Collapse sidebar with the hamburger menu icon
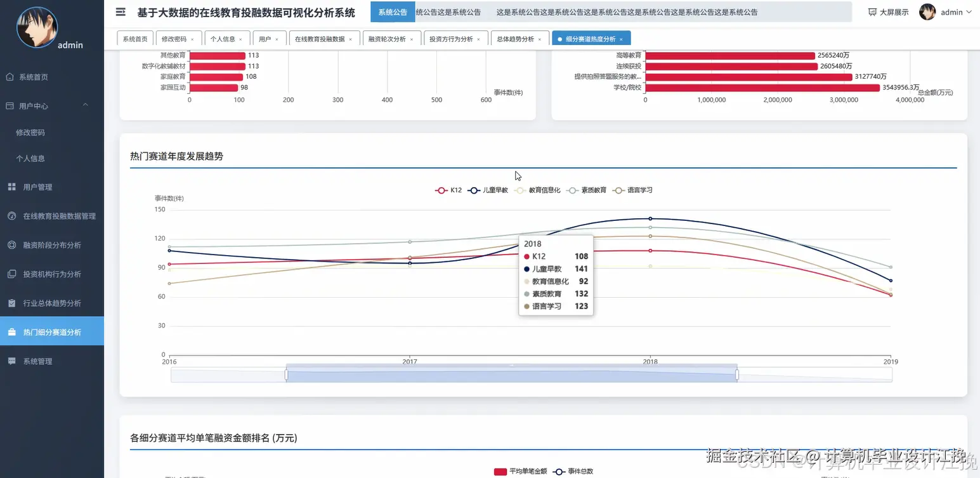980x478 pixels. (x=121, y=12)
